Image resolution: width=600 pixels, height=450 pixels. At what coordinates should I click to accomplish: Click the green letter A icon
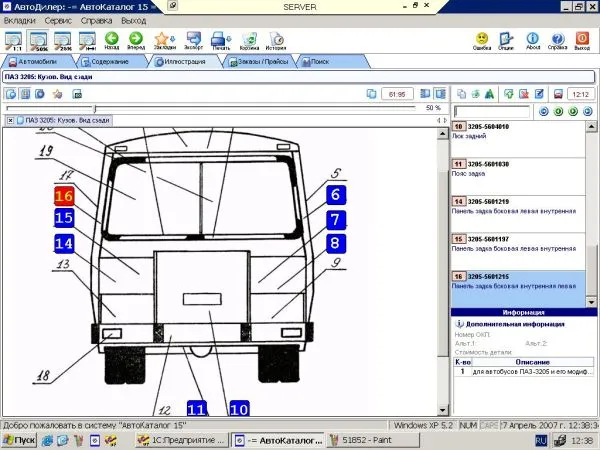pos(489,94)
